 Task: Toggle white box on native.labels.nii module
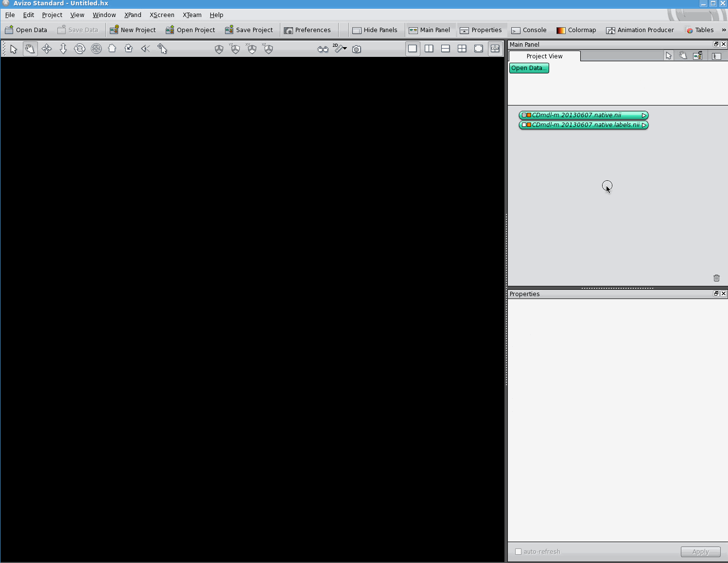point(524,125)
